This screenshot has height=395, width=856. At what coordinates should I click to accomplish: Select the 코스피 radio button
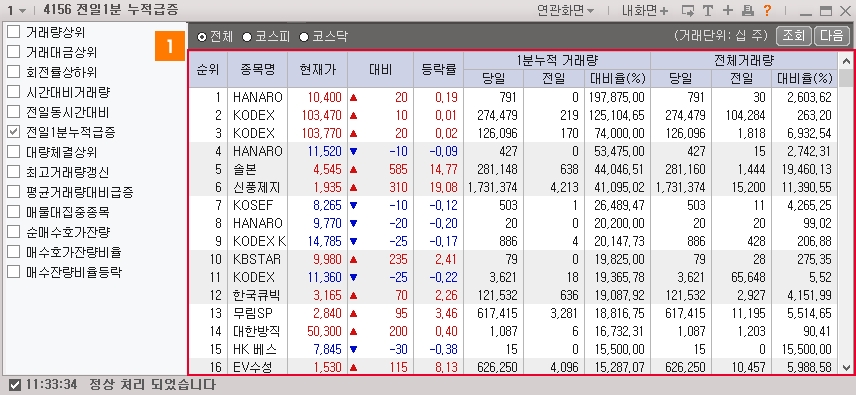pos(247,37)
